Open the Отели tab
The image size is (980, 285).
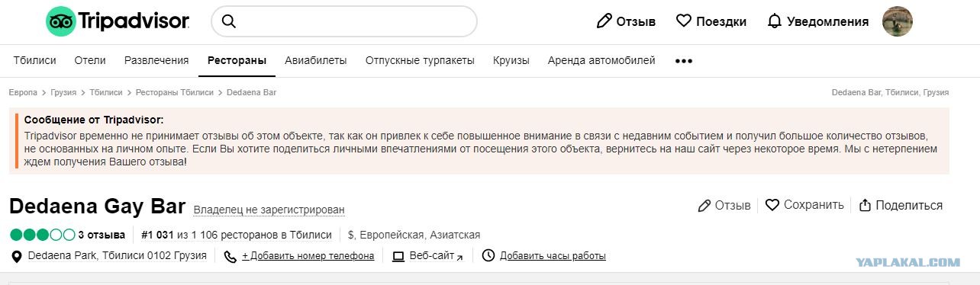tap(90, 60)
